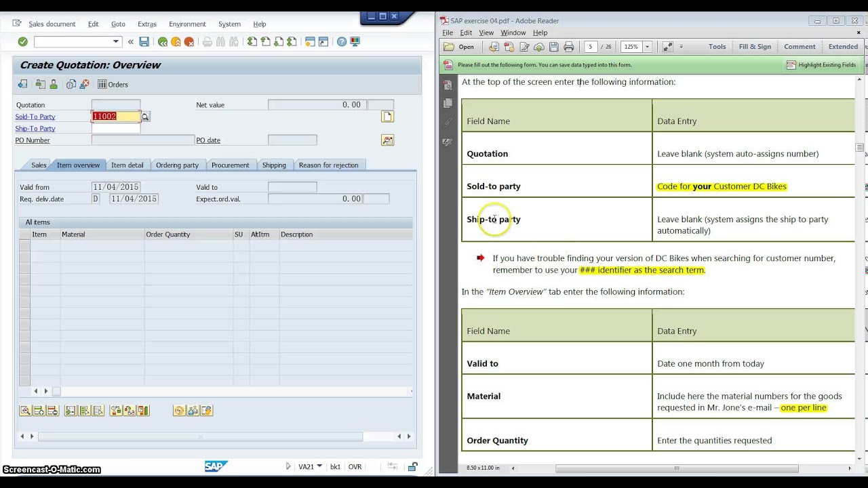This screenshot has height=488, width=868.
Task: Click the SAP help question mark icon
Action: click(342, 42)
